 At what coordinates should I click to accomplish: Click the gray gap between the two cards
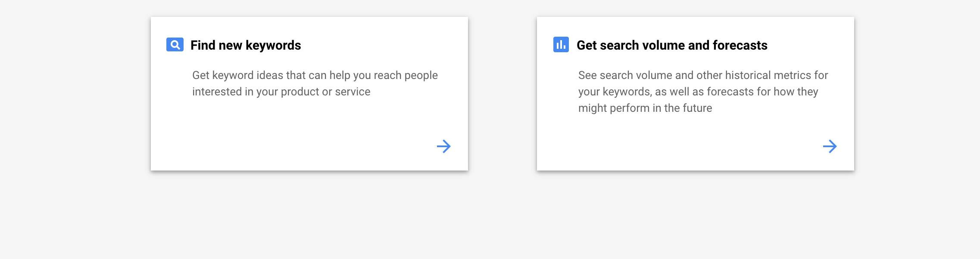tap(502, 94)
